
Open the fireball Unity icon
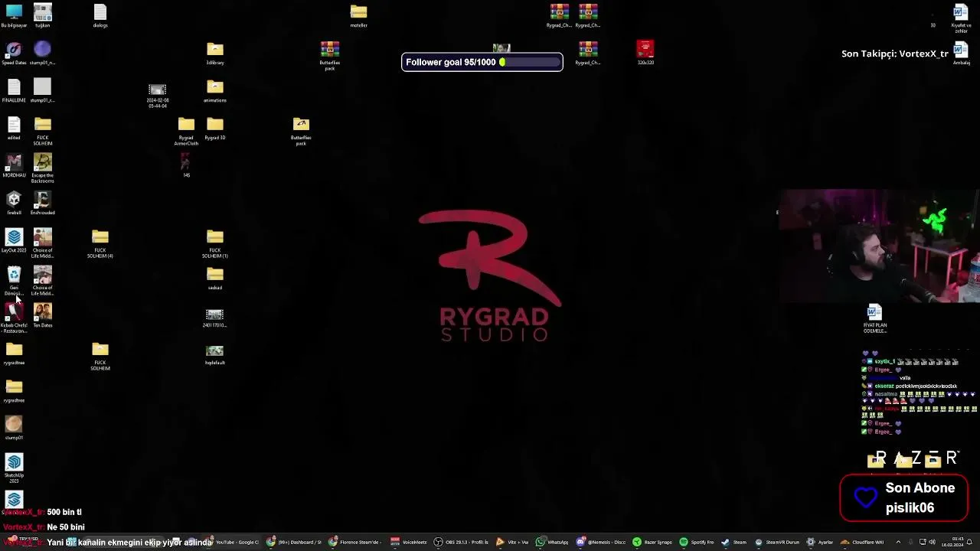click(14, 203)
